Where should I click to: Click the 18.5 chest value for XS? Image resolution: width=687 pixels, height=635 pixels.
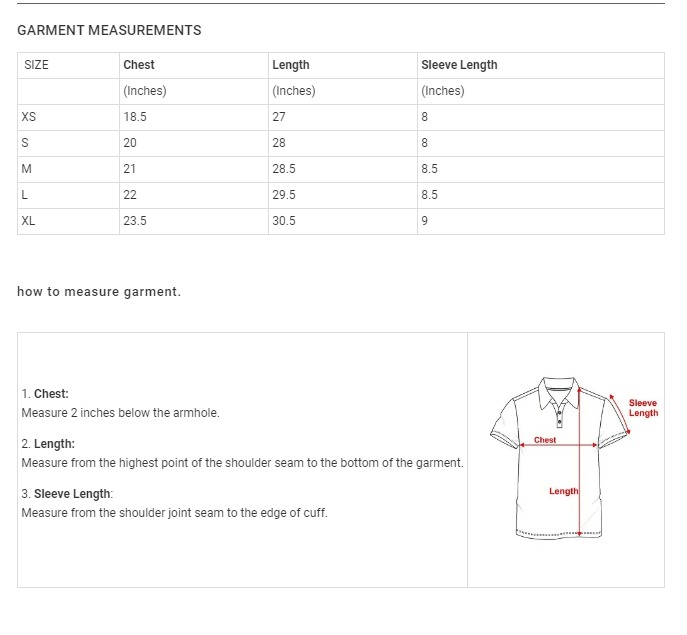coord(135,117)
